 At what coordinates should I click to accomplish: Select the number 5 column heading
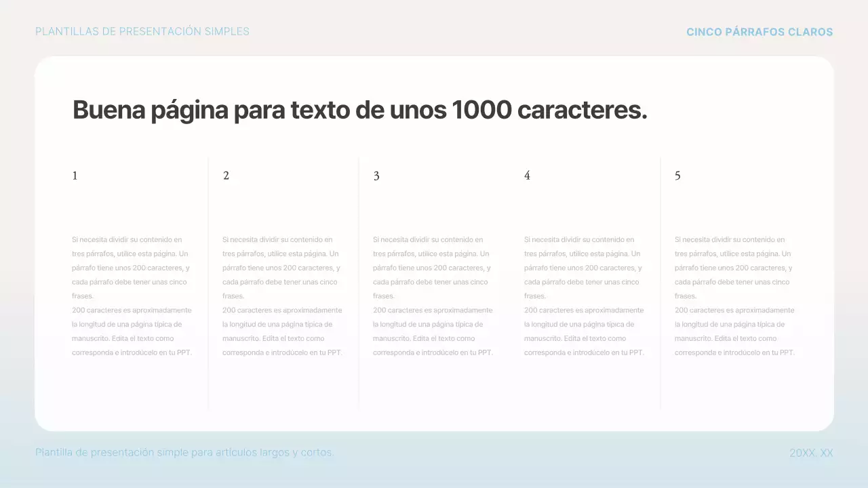coord(677,176)
